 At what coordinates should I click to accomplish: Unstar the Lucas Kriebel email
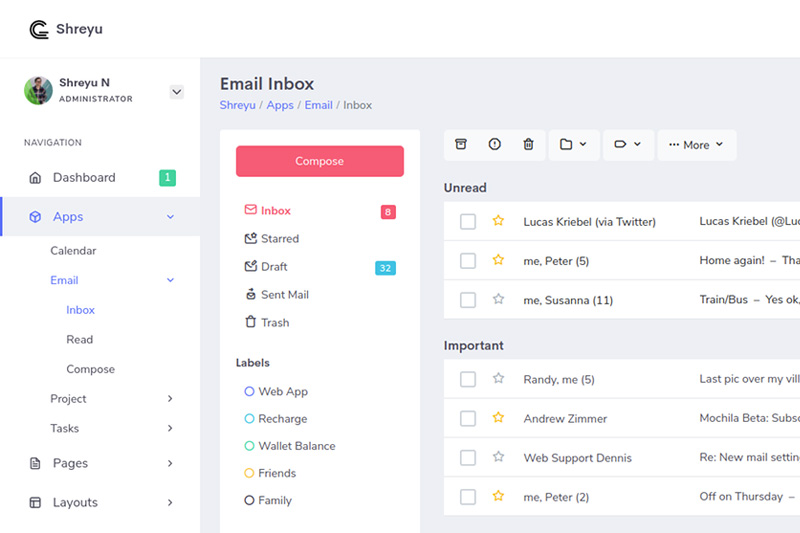tap(498, 221)
